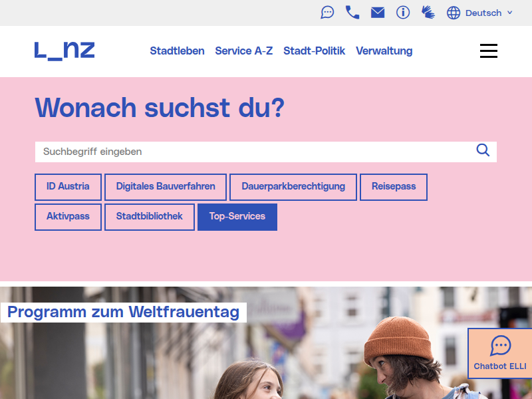Start a search with the magnifier icon
This screenshot has height=399, width=532.
(x=483, y=151)
